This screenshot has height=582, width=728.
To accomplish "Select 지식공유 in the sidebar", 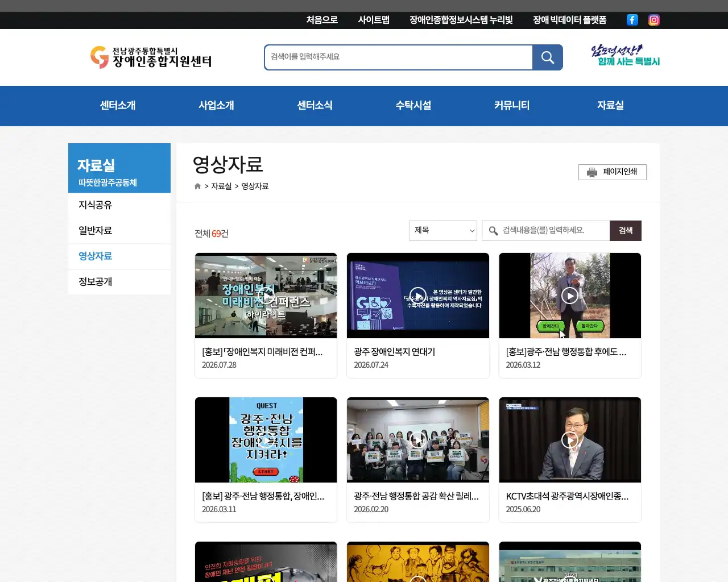I will pos(119,205).
